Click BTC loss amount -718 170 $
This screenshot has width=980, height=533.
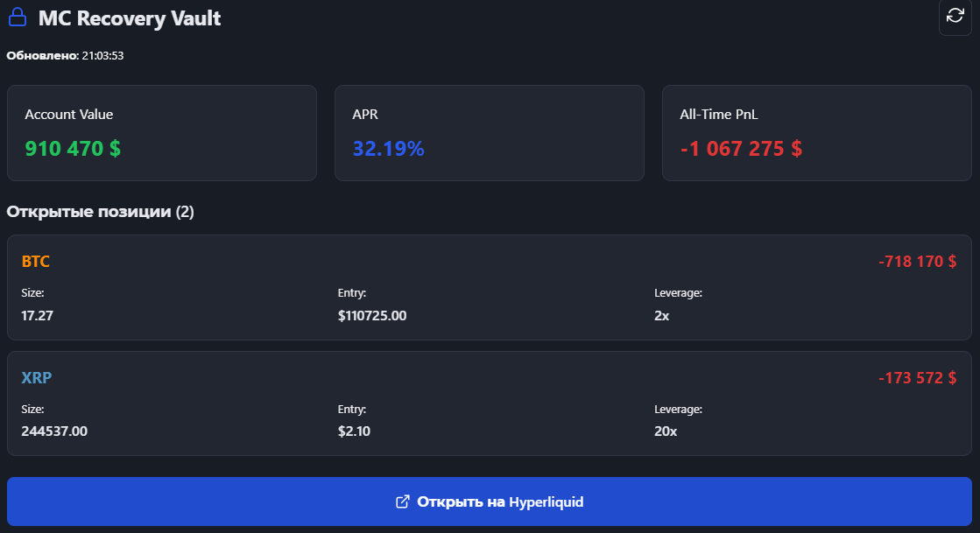(x=917, y=262)
